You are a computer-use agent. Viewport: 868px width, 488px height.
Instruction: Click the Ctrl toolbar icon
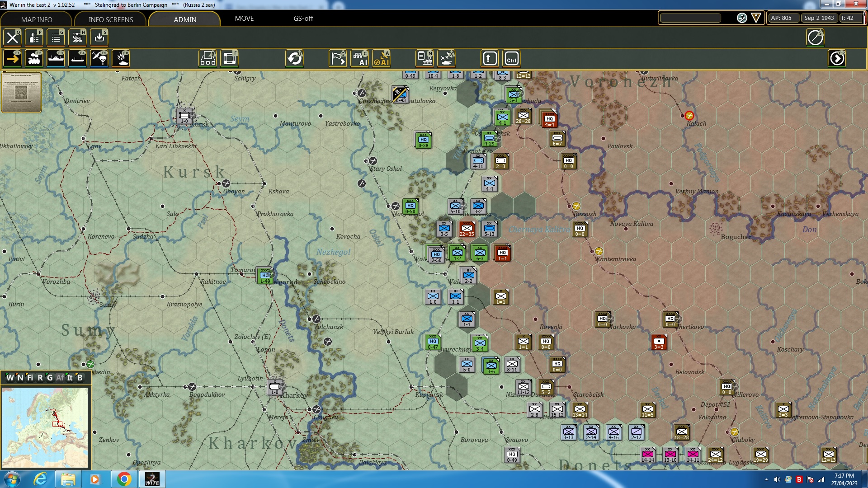point(511,58)
